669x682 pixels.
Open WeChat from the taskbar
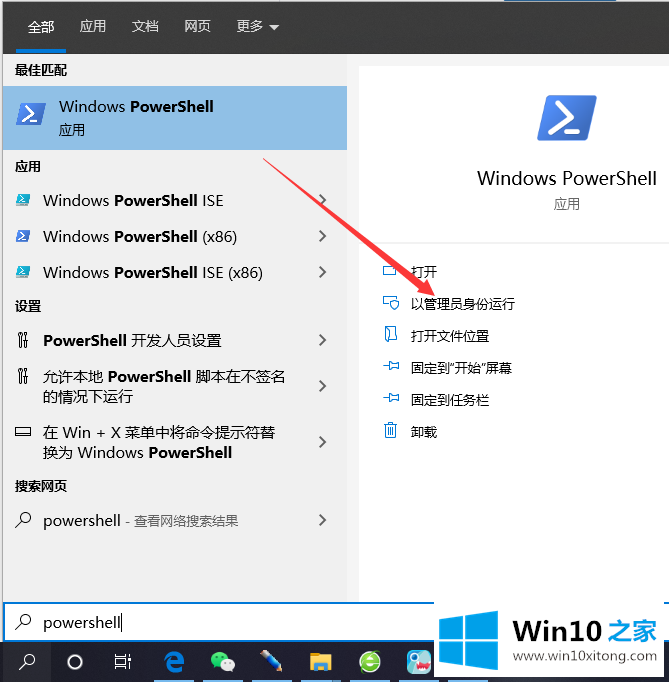pos(223,662)
